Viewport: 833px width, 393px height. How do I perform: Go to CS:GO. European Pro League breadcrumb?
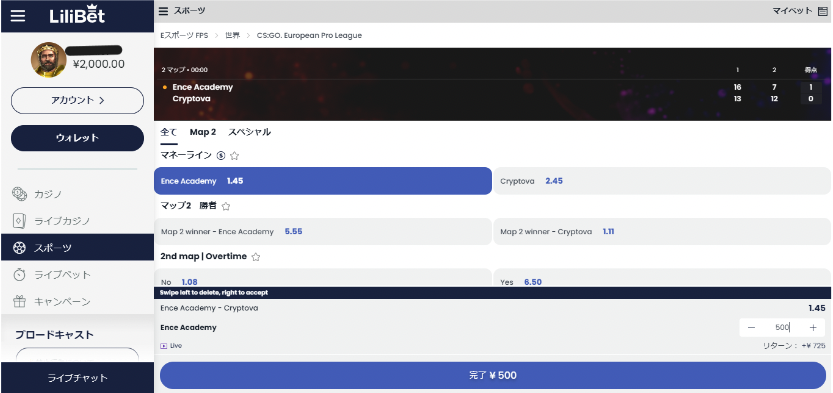tap(309, 36)
